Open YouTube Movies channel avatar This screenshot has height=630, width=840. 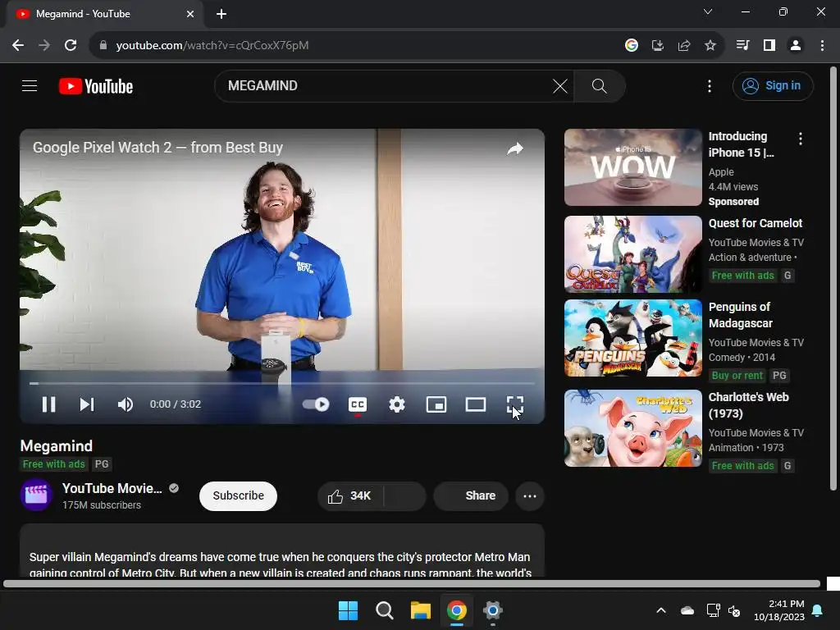[x=36, y=495]
